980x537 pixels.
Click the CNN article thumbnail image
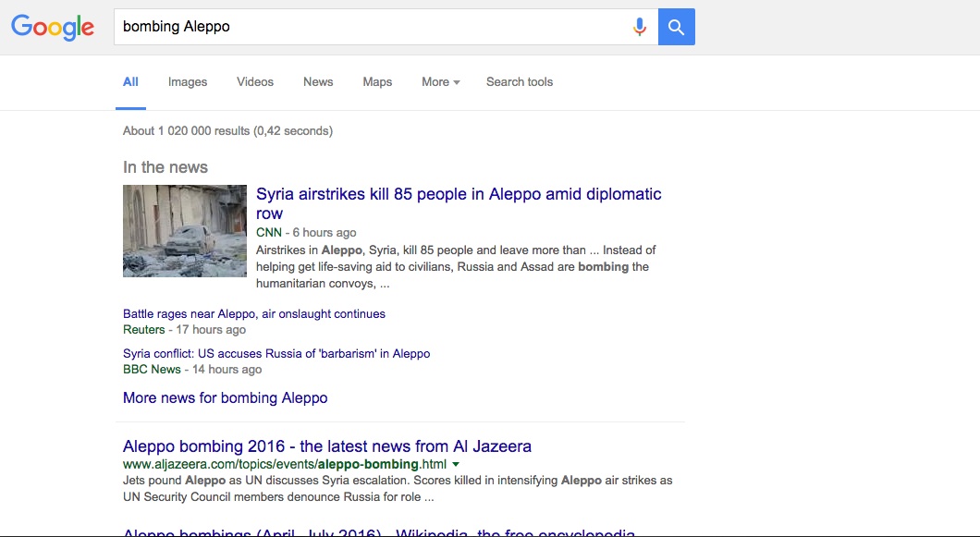184,230
